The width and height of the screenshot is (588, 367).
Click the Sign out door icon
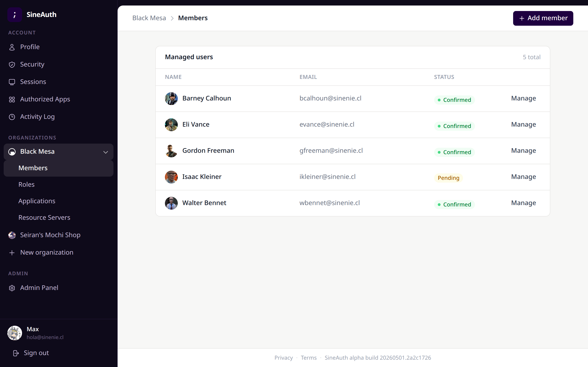pyautogui.click(x=16, y=353)
